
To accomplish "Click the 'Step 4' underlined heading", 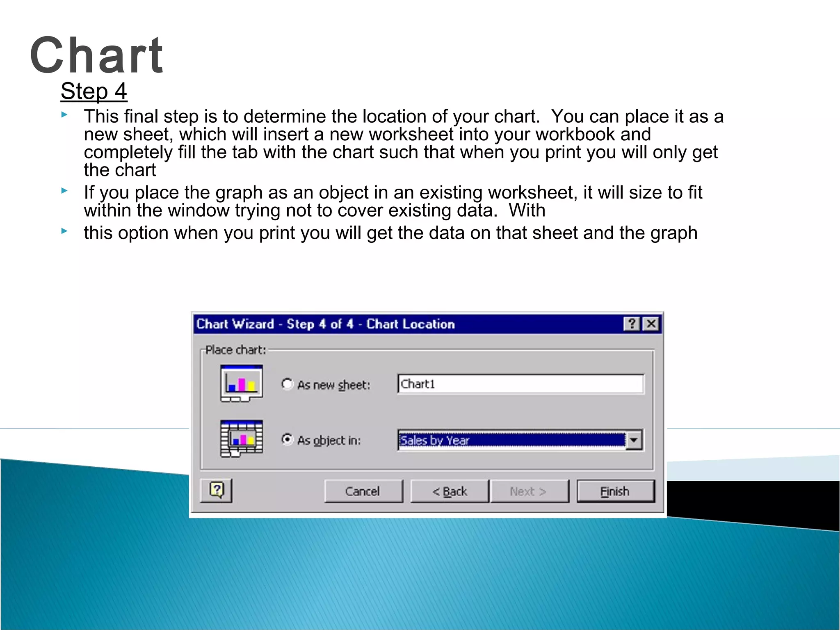I will [x=94, y=91].
